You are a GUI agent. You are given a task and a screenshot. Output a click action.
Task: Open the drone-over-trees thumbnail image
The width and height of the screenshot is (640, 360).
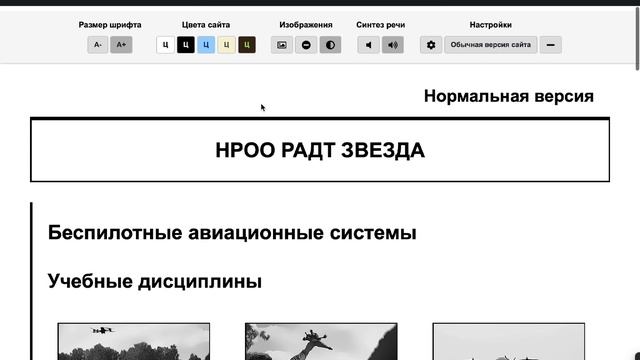134,341
